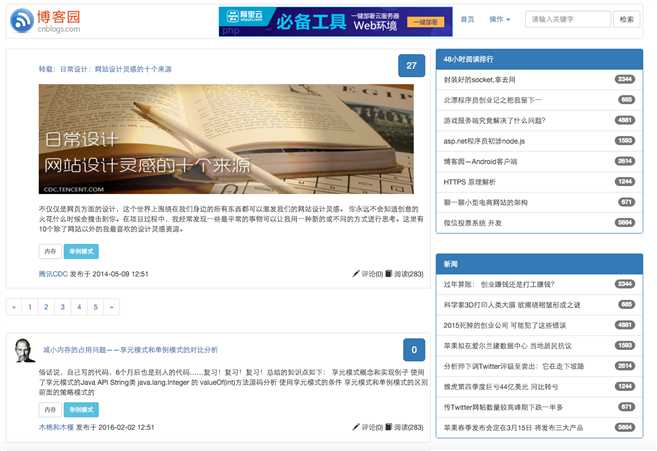Viewport: 657px width, 451px height.
Task: Click the count badge beside 苹果春季发布会 item
Action: pos(625,427)
